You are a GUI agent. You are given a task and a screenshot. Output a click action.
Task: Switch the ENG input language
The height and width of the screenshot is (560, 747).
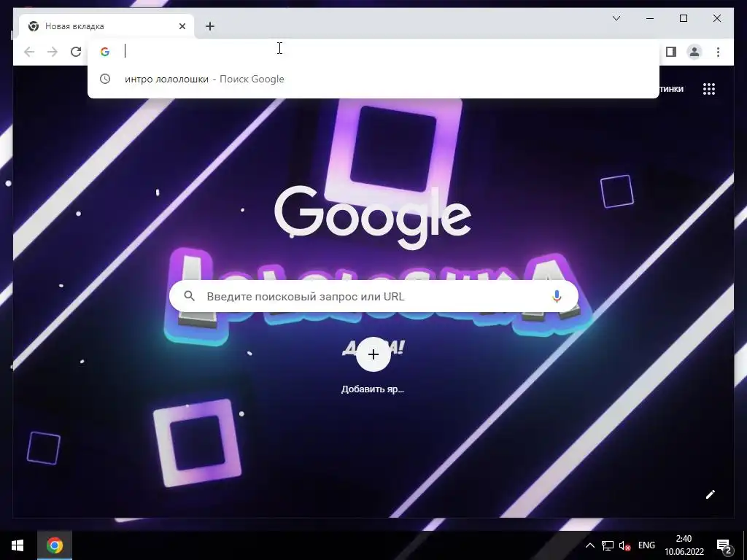(x=646, y=545)
